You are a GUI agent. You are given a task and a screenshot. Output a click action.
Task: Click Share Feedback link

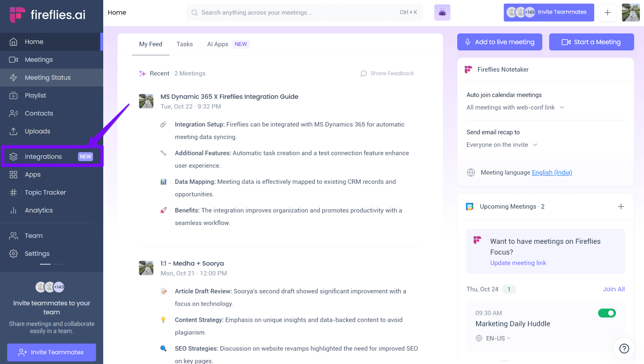click(387, 73)
